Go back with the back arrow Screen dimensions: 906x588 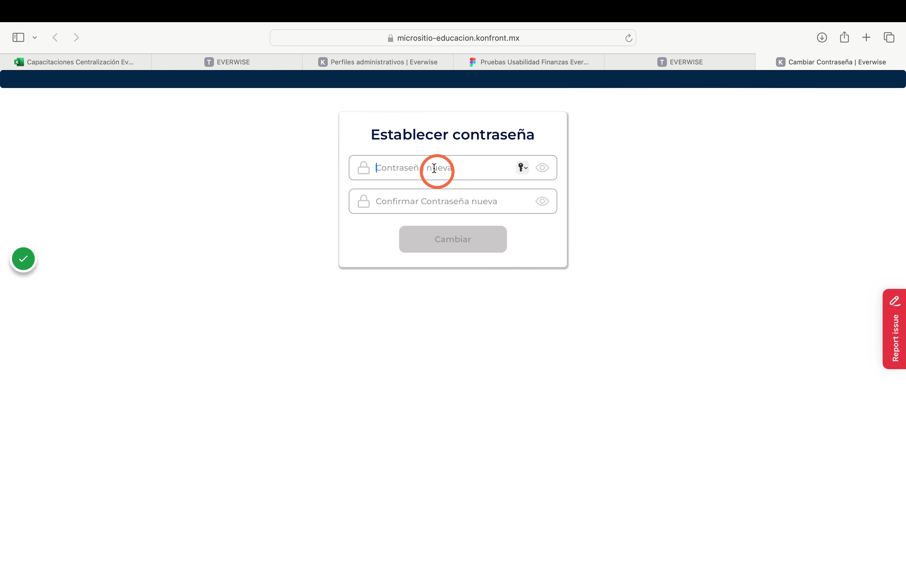[x=55, y=37]
